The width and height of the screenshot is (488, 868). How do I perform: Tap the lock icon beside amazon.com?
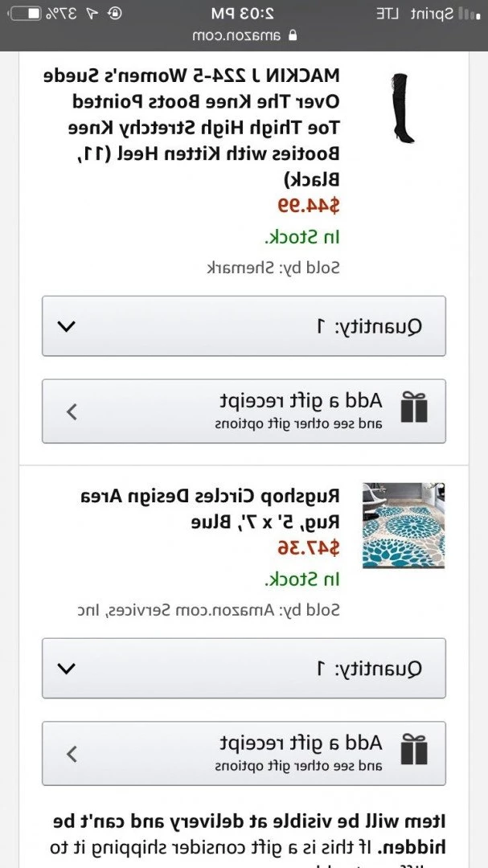[x=293, y=36]
